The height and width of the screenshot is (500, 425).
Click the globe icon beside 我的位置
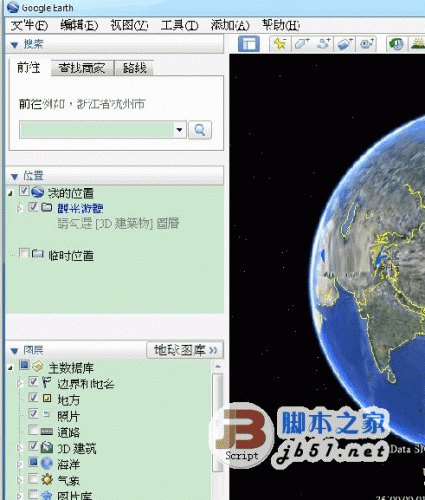[x=38, y=192]
